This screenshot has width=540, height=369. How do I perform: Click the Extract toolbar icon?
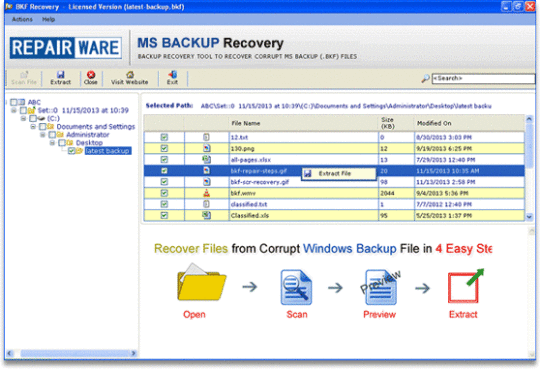[x=61, y=74]
